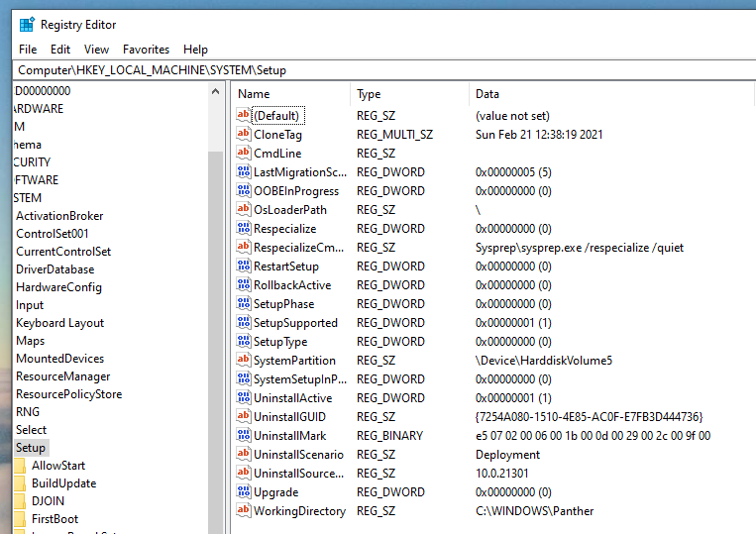Click the Upgrade DWORD icon
Screen dimensions: 756x534
(244, 490)
